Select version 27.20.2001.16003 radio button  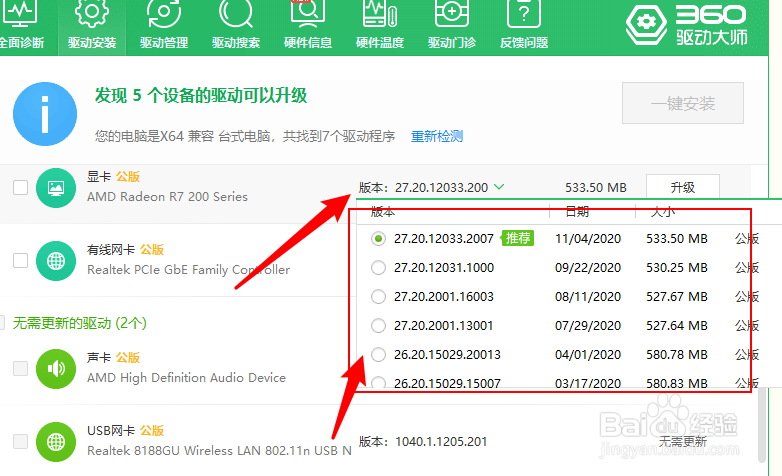tap(379, 297)
